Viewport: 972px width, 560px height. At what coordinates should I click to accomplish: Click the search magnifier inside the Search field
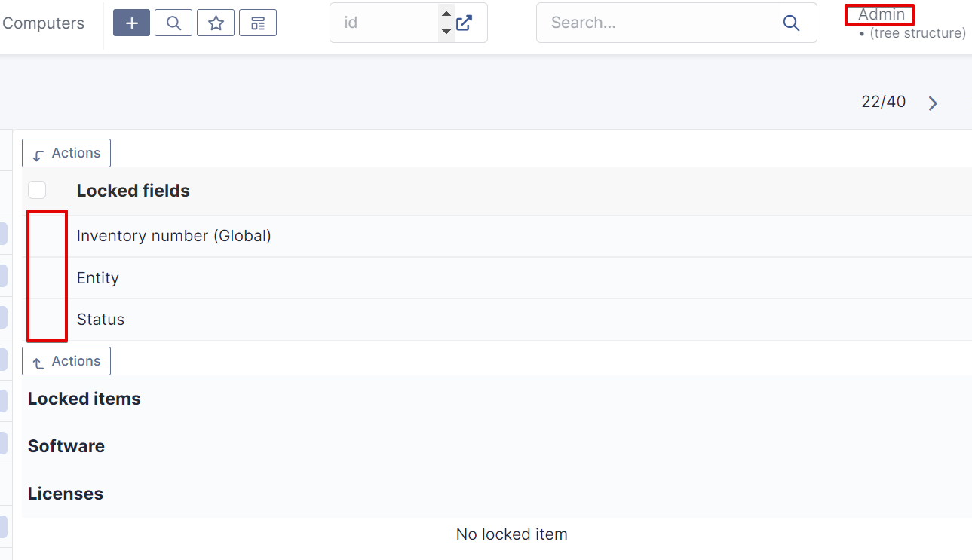point(790,23)
